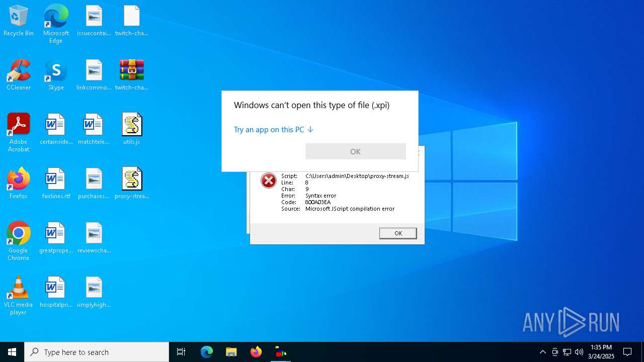Open Task View from the taskbar
The width and height of the screenshot is (644, 362).
[x=181, y=352]
